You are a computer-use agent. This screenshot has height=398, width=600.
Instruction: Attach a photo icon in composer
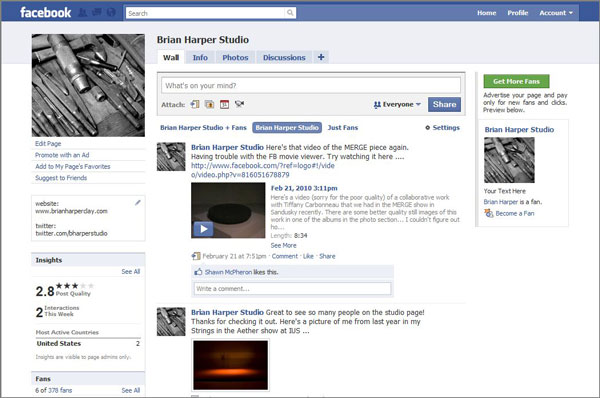[x=210, y=104]
